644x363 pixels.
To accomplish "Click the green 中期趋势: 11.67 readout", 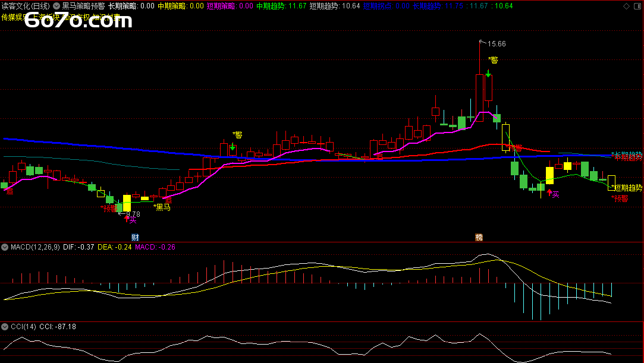I will pos(281,6).
